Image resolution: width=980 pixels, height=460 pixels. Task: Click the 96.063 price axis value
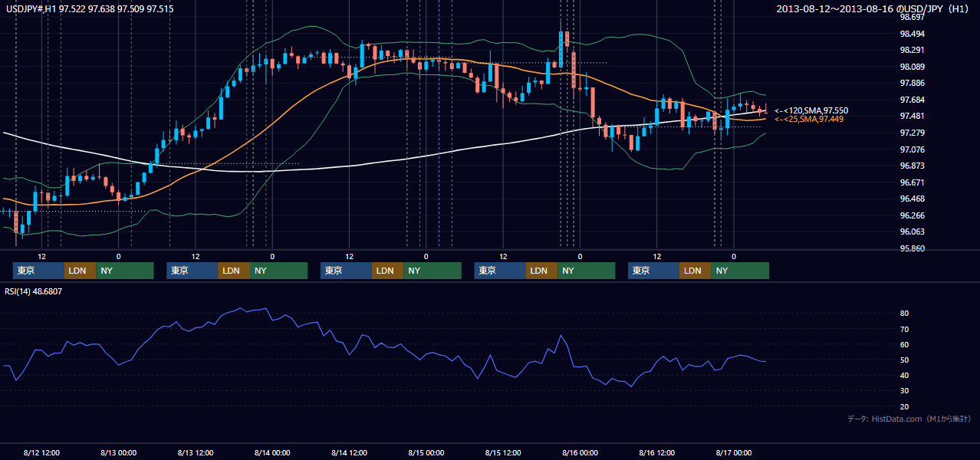click(911, 232)
